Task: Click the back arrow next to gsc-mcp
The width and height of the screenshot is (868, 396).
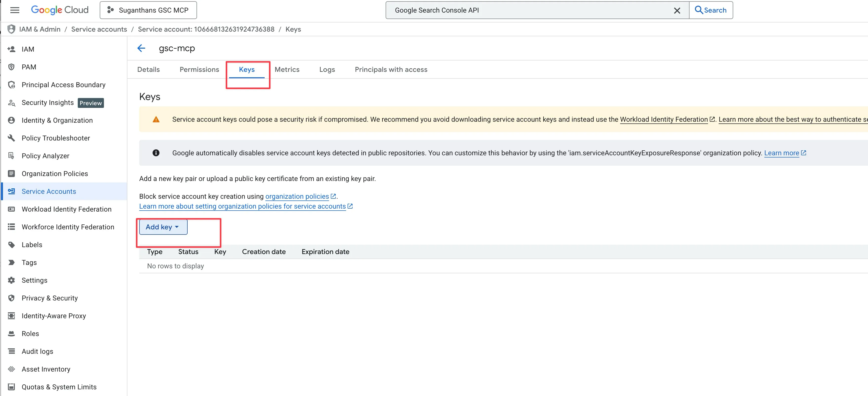Action: click(x=141, y=48)
